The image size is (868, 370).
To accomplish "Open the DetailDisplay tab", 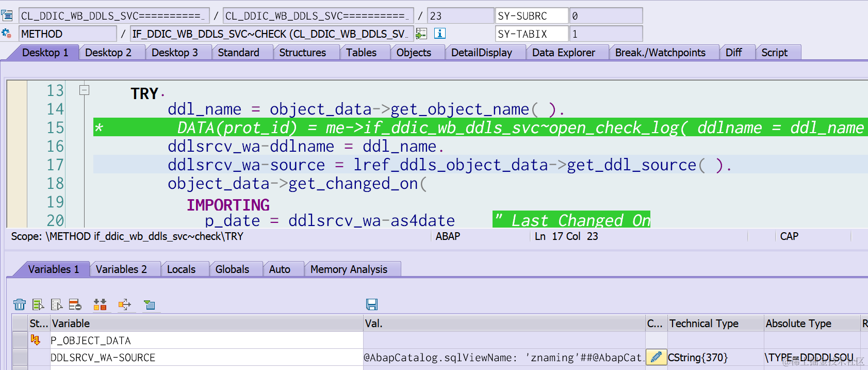I will (482, 53).
